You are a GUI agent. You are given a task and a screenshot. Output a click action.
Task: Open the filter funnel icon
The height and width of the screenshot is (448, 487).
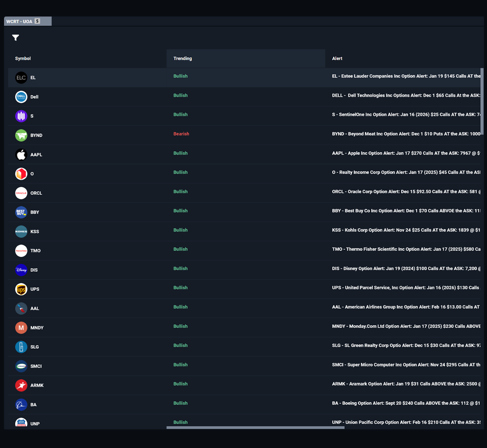click(16, 38)
